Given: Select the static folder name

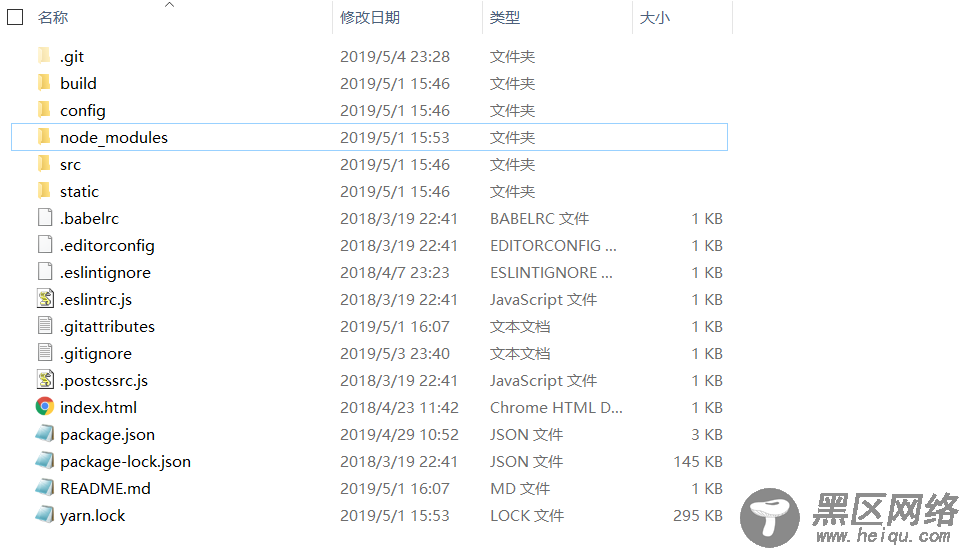Looking at the screenshot, I should [x=79, y=191].
